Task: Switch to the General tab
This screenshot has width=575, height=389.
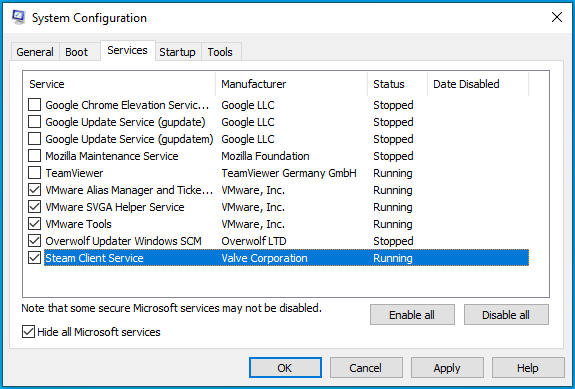Action: click(35, 52)
